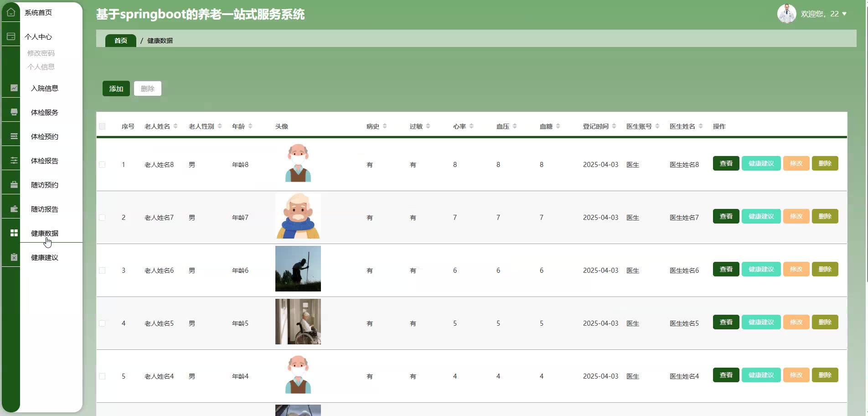Sort by the 登记时间 column arrows

click(x=614, y=126)
